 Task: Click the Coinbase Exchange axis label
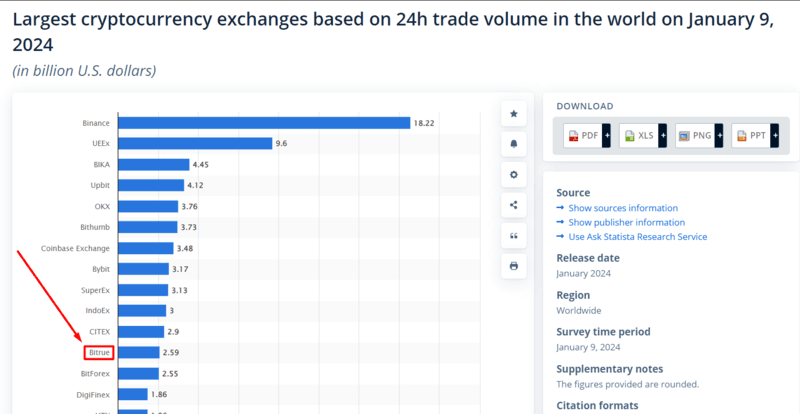tap(76, 248)
